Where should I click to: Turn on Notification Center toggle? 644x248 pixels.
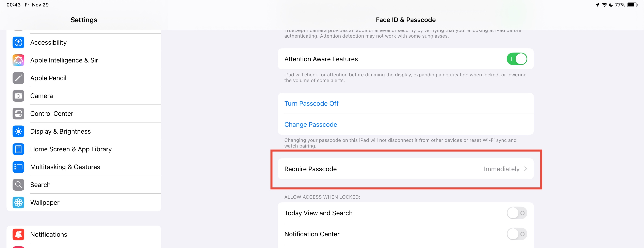(x=516, y=234)
